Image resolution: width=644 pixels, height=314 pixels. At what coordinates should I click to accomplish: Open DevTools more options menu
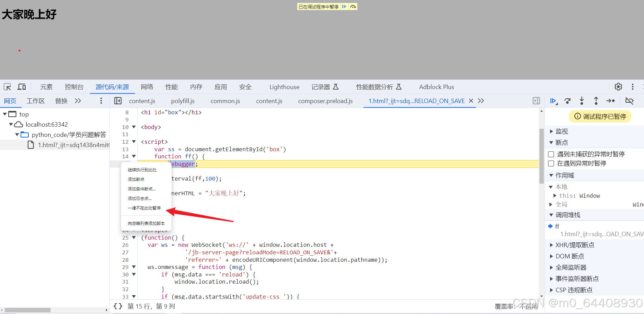[633, 87]
